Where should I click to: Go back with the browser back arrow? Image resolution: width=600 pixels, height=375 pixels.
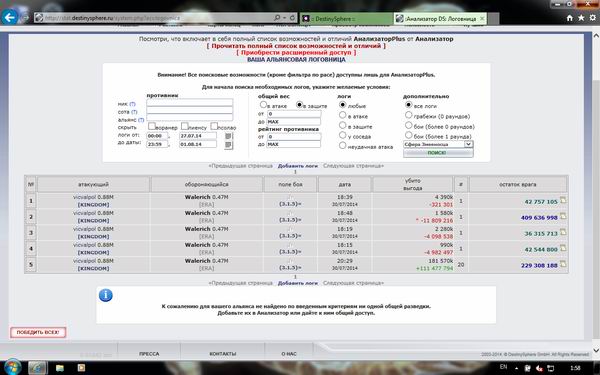(9, 17)
